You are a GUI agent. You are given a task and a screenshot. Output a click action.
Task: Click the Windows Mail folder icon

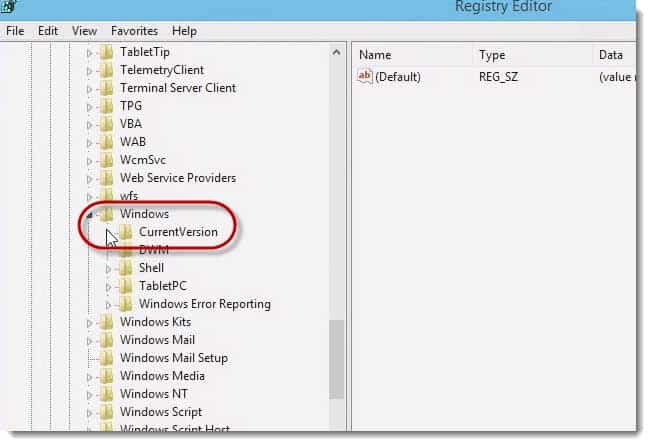[107, 340]
